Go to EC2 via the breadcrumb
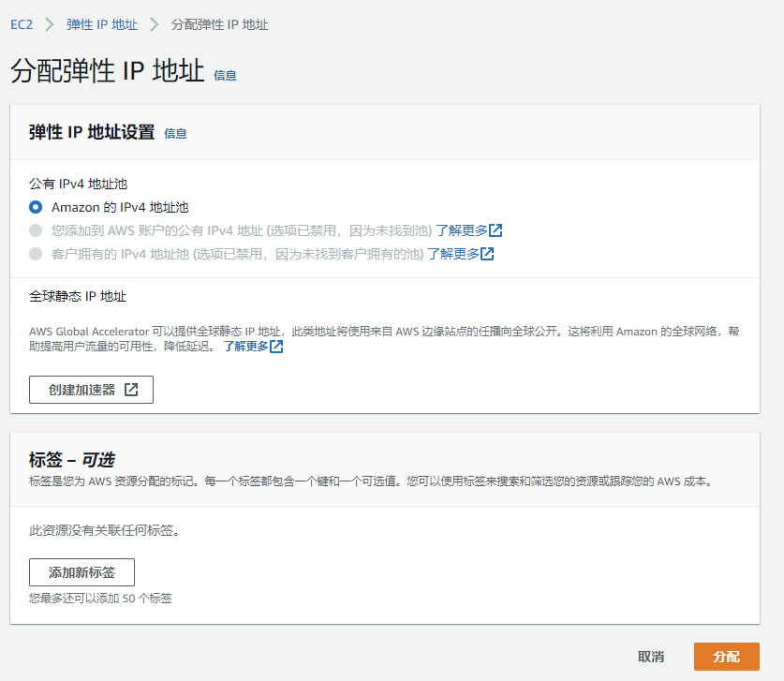The height and width of the screenshot is (681, 784). [22, 24]
